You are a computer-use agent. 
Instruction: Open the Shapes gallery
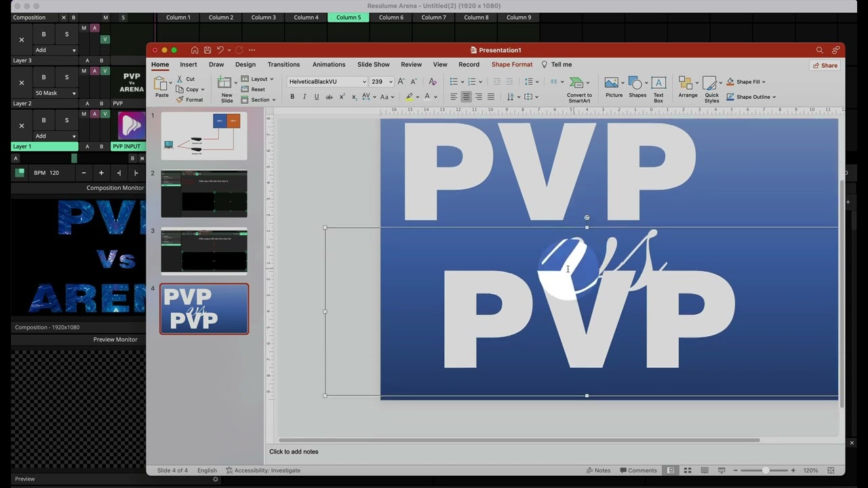637,87
